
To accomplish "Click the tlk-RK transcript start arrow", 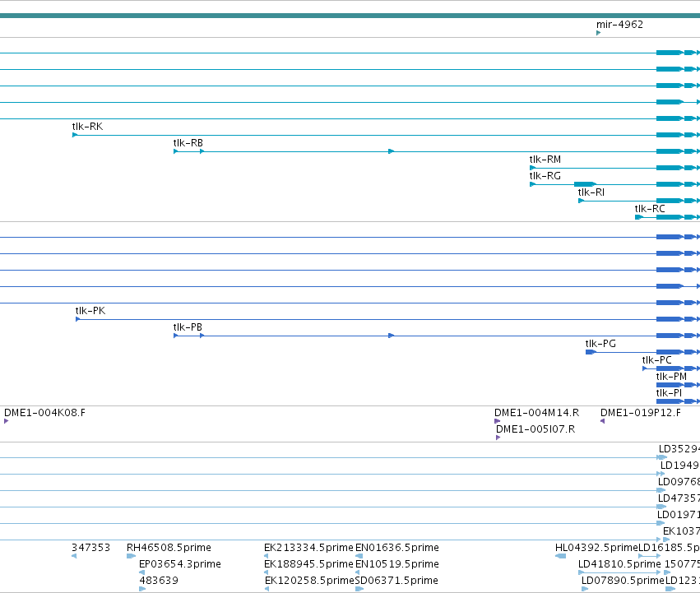I will click(x=75, y=135).
